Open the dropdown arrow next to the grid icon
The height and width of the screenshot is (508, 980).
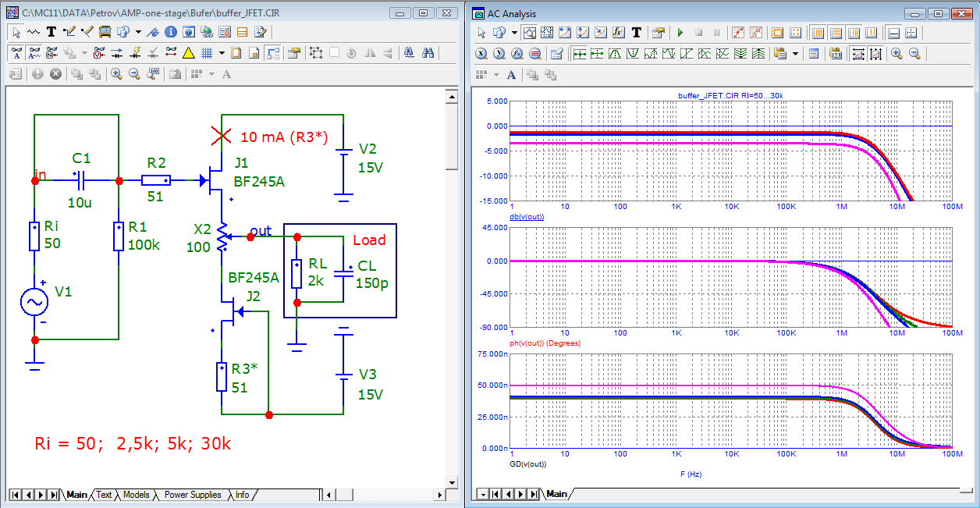pos(222,53)
